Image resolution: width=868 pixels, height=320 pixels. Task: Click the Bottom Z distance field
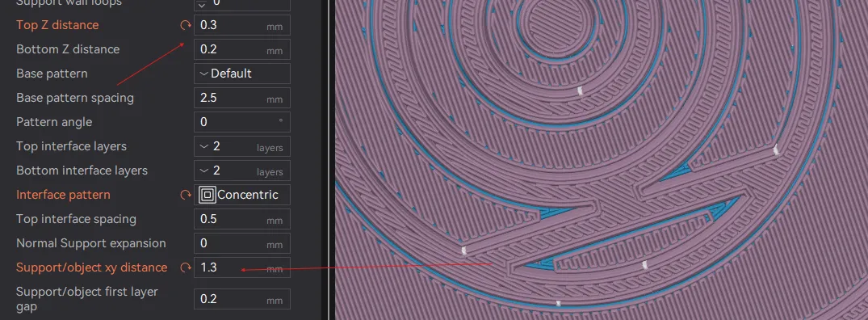click(242, 49)
